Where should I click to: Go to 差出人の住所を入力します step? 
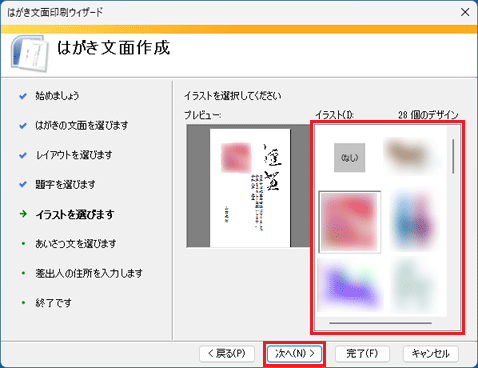click(x=89, y=274)
